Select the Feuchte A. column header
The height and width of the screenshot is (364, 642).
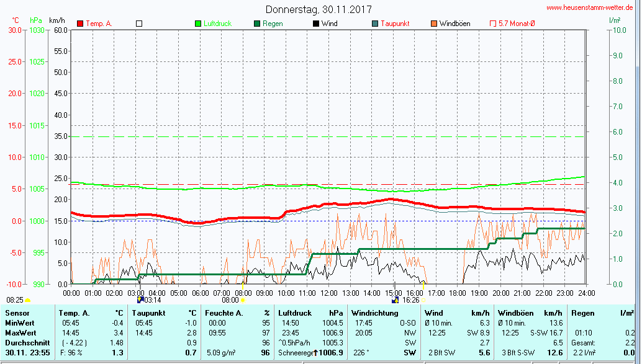point(225,313)
